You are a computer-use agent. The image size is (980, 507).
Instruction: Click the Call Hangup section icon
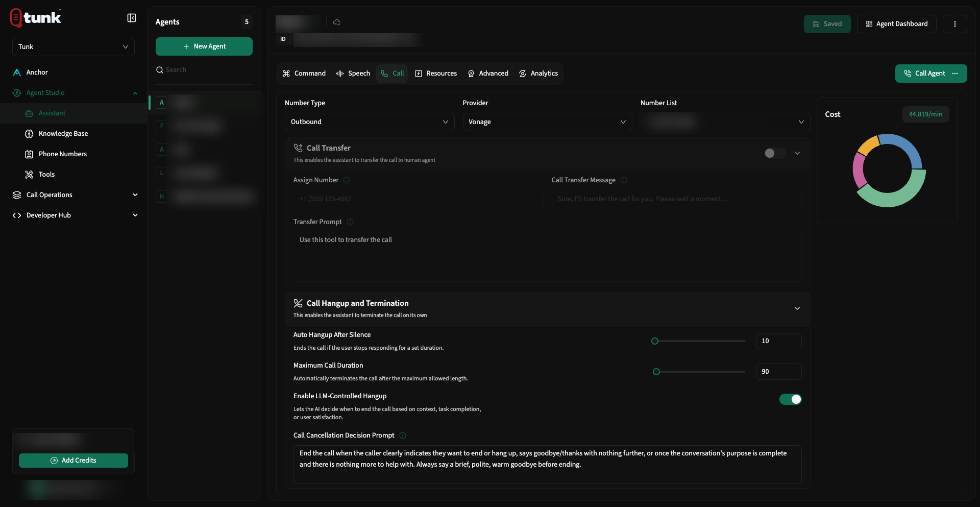tap(298, 303)
